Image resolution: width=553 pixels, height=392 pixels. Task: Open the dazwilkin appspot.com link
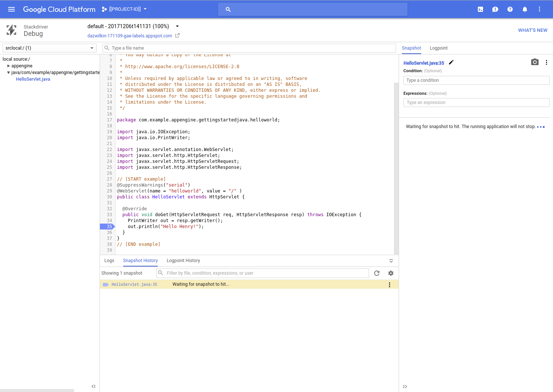tap(130, 36)
